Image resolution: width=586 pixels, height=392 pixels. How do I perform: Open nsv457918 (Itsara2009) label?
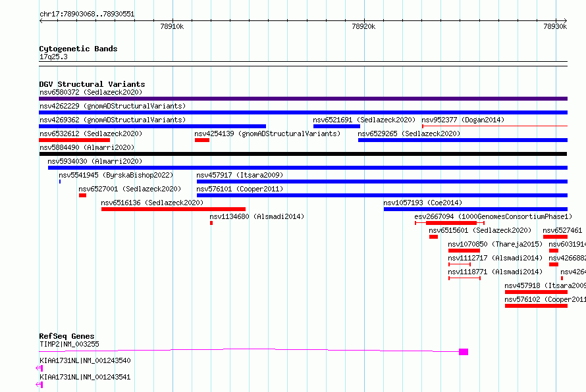click(545, 285)
